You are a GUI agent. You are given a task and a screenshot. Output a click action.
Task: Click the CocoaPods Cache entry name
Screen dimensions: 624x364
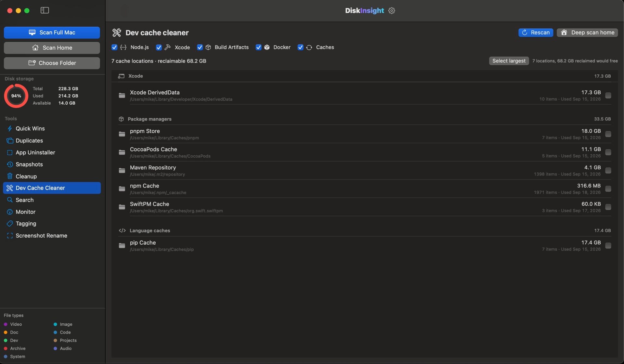click(x=153, y=149)
